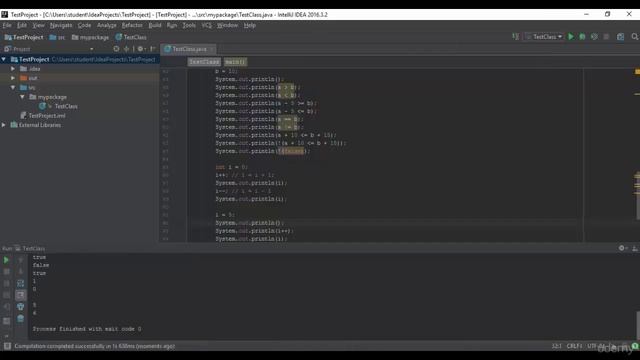Collapse the mypackage node
Viewport: 640px width, 360px height.
(x=22, y=97)
